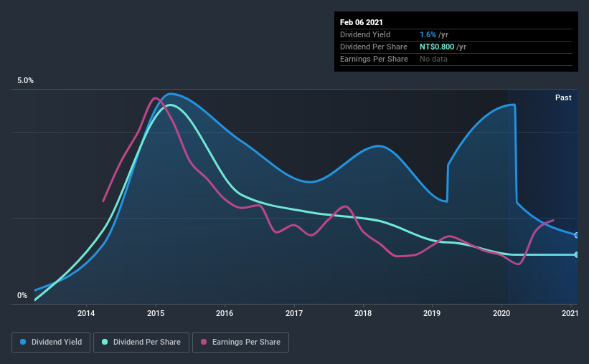Click the 1.6% dividend yield value
This screenshot has width=589, height=364.
tap(428, 34)
